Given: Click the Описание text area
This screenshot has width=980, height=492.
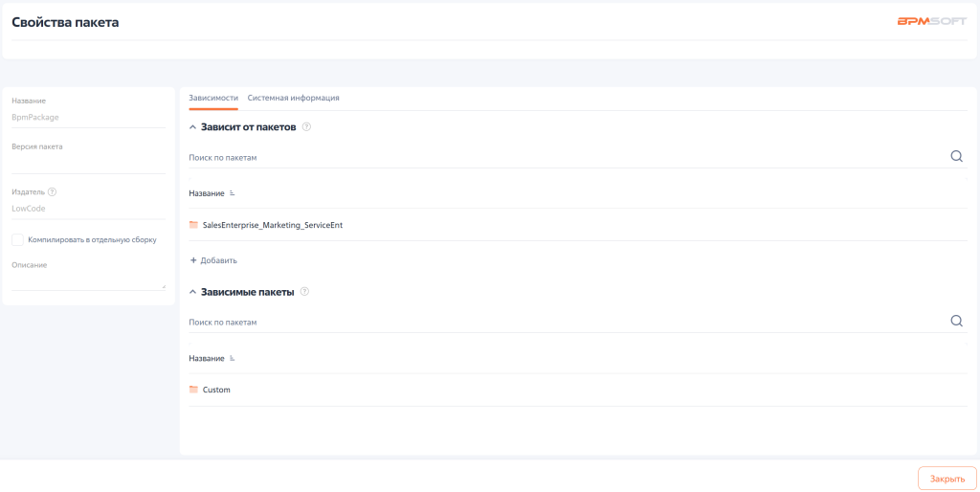Looking at the screenshot, I should coord(88,280).
